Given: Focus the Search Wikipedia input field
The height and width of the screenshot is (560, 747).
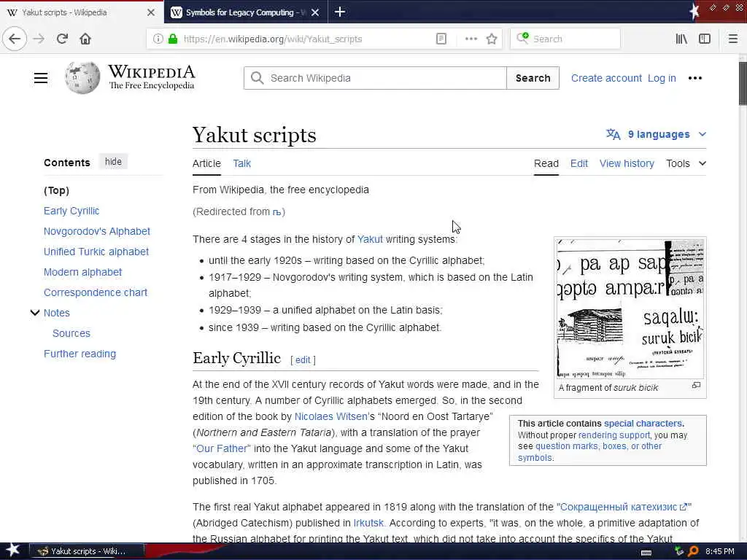Looking at the screenshot, I should 376,78.
